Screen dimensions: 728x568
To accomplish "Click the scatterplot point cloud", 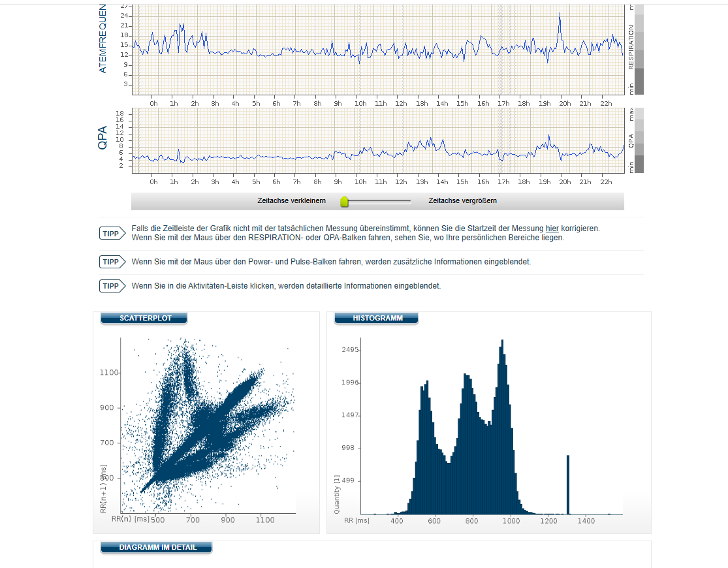I will pos(209,427).
